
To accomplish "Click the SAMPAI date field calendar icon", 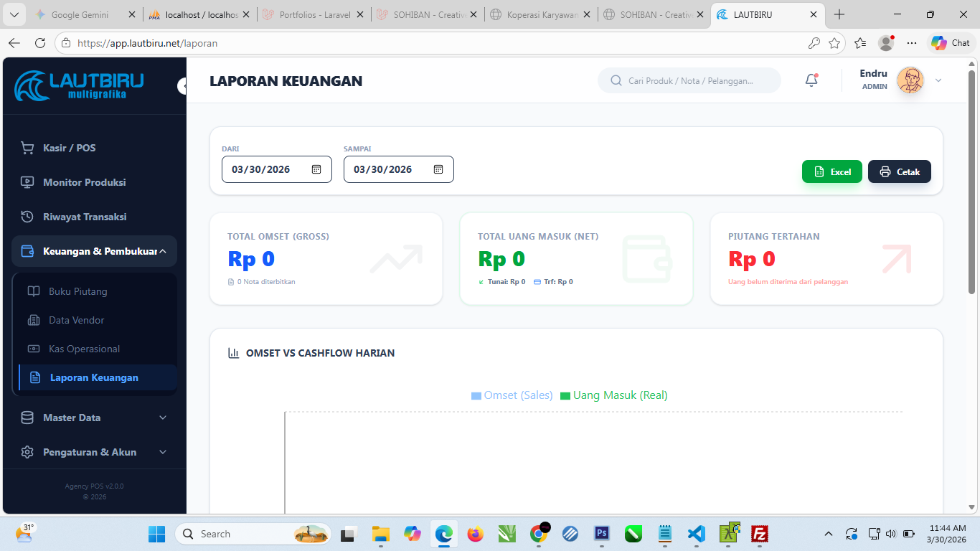I will click(438, 169).
